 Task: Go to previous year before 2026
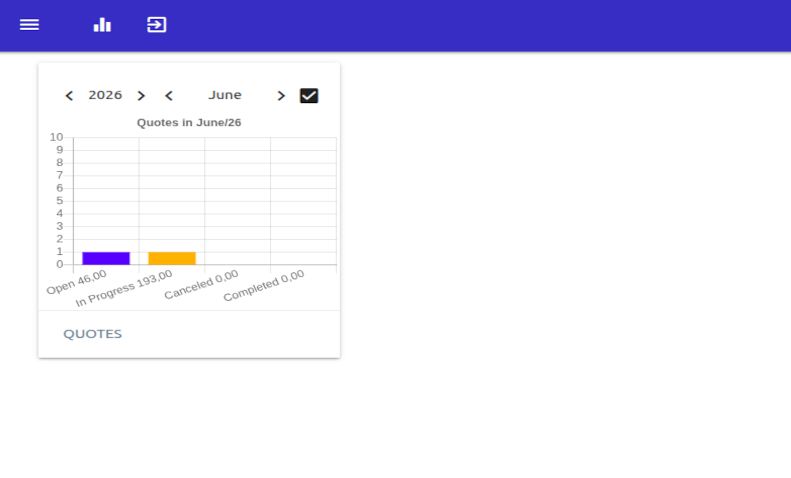click(x=69, y=96)
